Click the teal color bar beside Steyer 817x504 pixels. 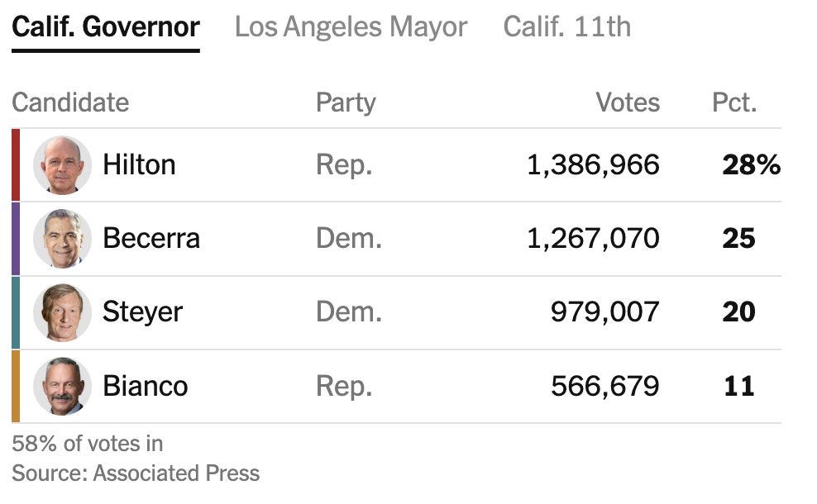pos(16,312)
